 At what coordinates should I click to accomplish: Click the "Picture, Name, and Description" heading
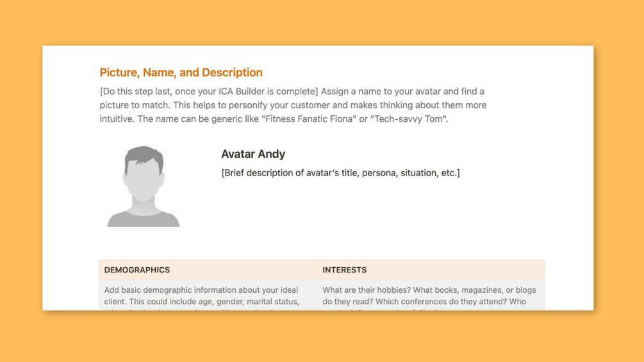181,72
